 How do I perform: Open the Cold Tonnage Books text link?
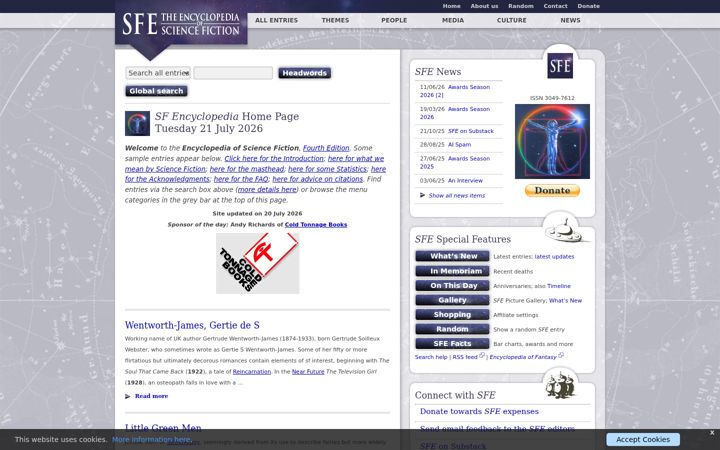[316, 225]
